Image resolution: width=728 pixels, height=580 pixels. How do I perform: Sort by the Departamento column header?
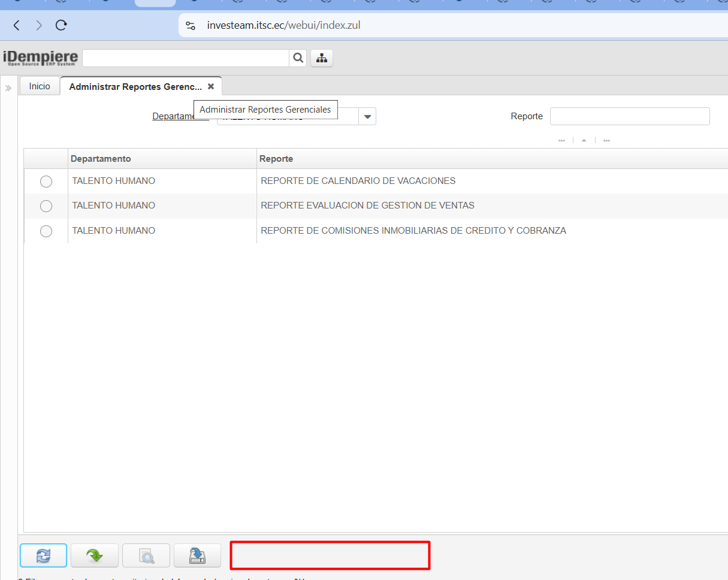[x=101, y=159]
